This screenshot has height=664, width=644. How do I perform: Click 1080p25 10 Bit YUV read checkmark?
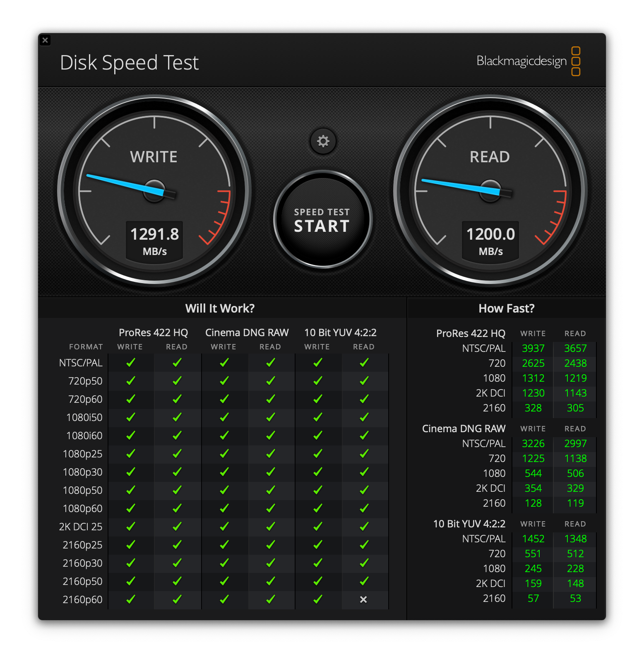coord(364,454)
